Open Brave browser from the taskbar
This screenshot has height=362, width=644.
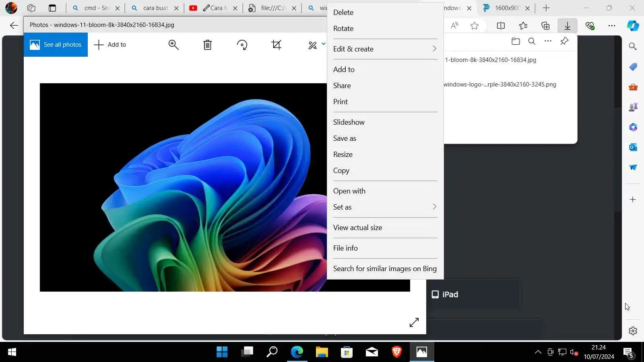tap(396, 352)
